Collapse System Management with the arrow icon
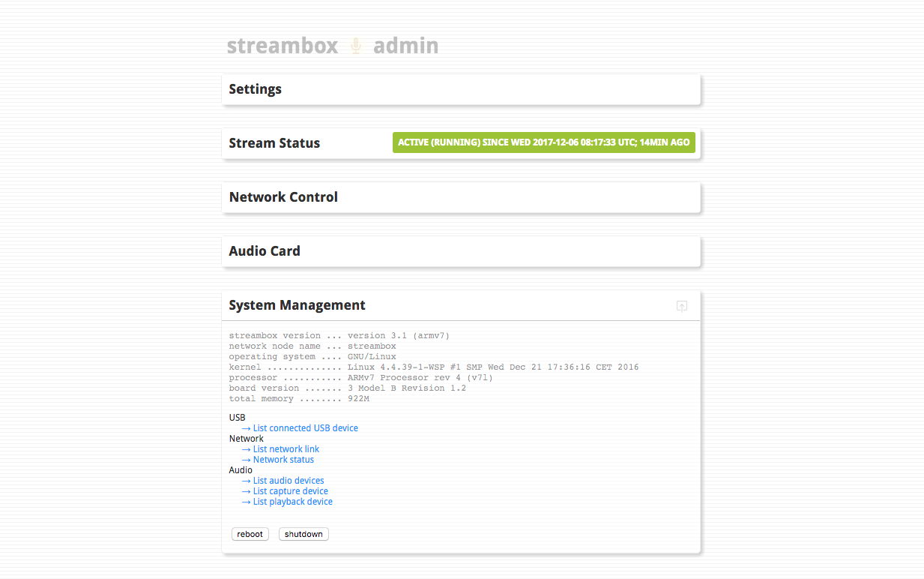 681,306
